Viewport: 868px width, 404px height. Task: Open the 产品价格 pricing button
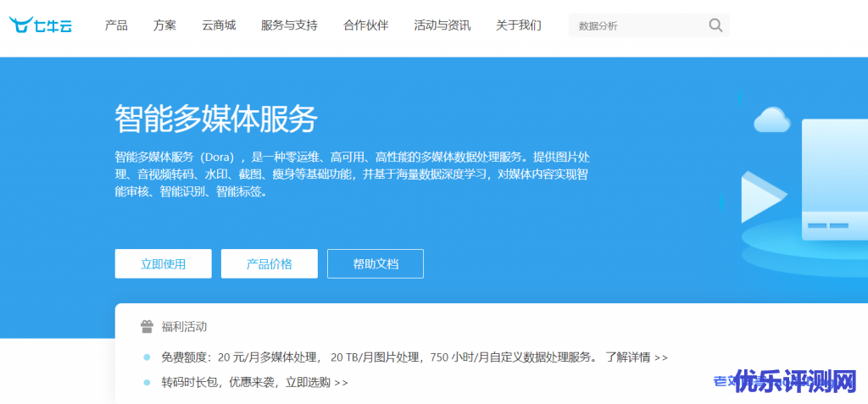[269, 263]
